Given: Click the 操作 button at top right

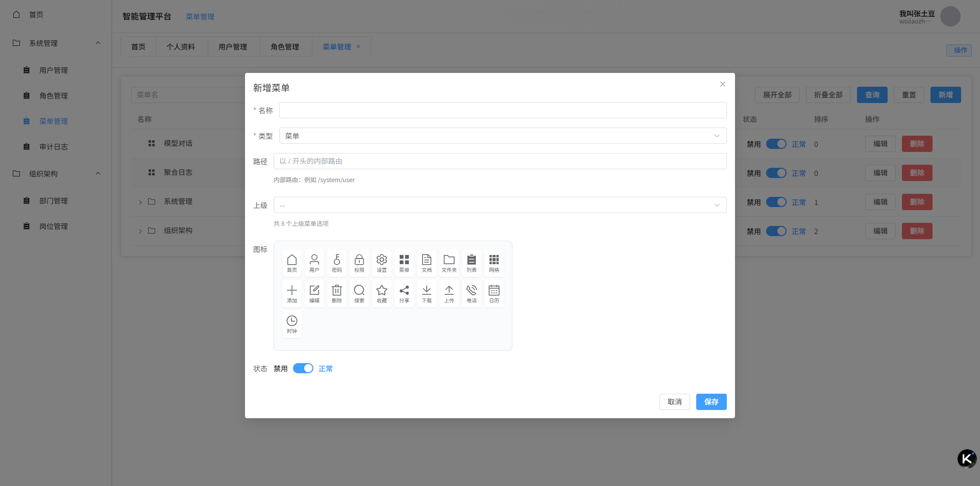Looking at the screenshot, I should (x=959, y=50).
